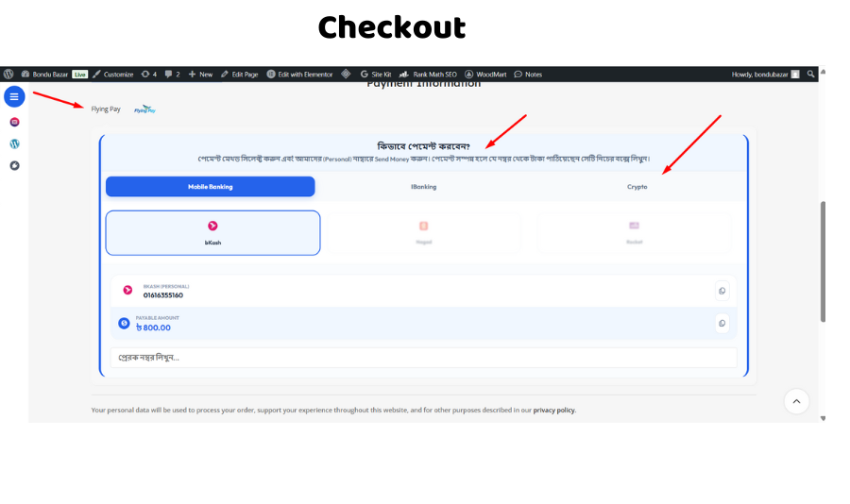Open Bondu Bazar site menu
This screenshot has width=850, height=504.
44,75
